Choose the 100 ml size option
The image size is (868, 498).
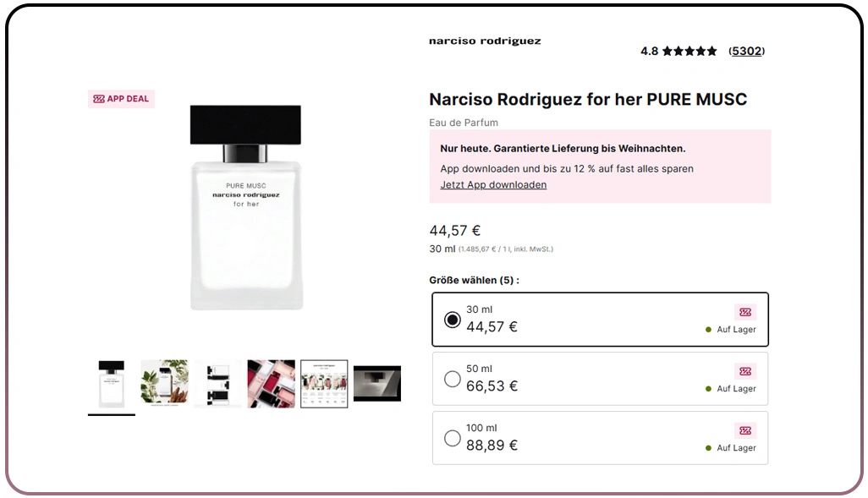click(x=600, y=438)
